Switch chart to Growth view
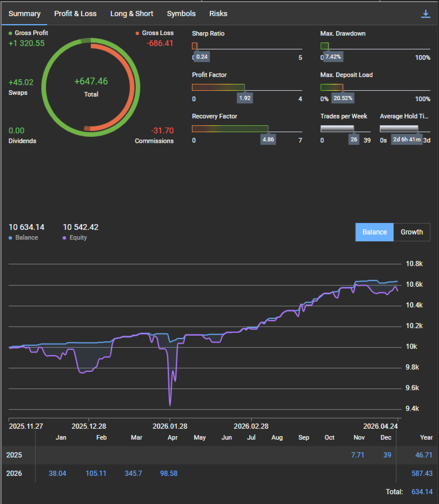The height and width of the screenshot is (504, 439). (x=411, y=232)
